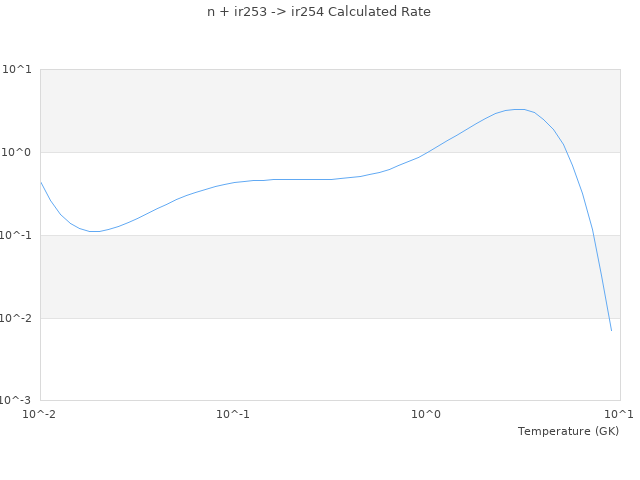
Task: Select the leftmost starting point of the curve
Action: (x=40, y=181)
